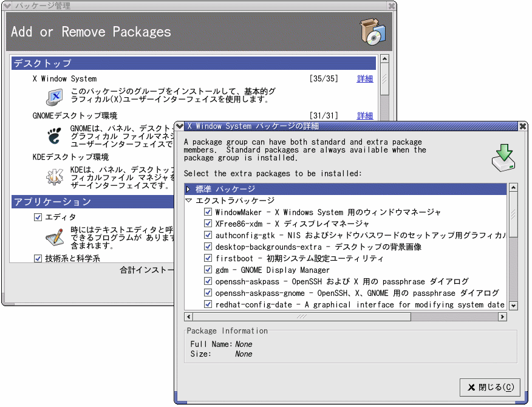The height and width of the screenshot is (407, 532).
Task: Click the [31/31] package count
Action: click(x=324, y=116)
